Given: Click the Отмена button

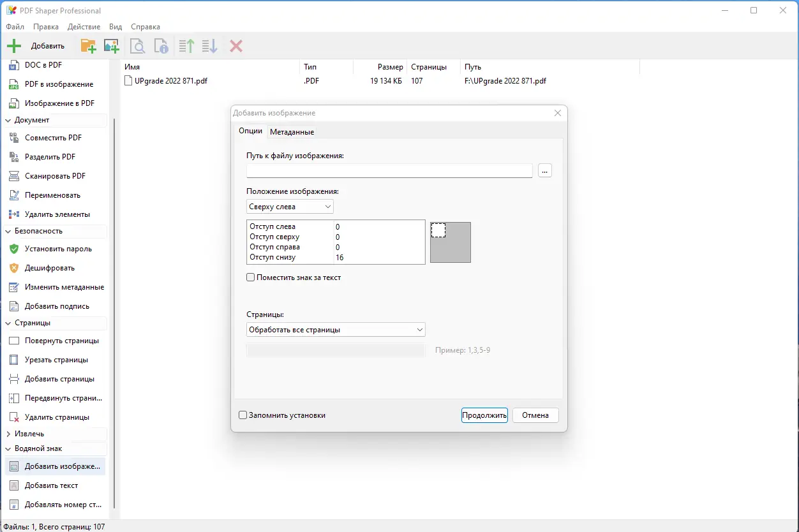Looking at the screenshot, I should coord(535,415).
